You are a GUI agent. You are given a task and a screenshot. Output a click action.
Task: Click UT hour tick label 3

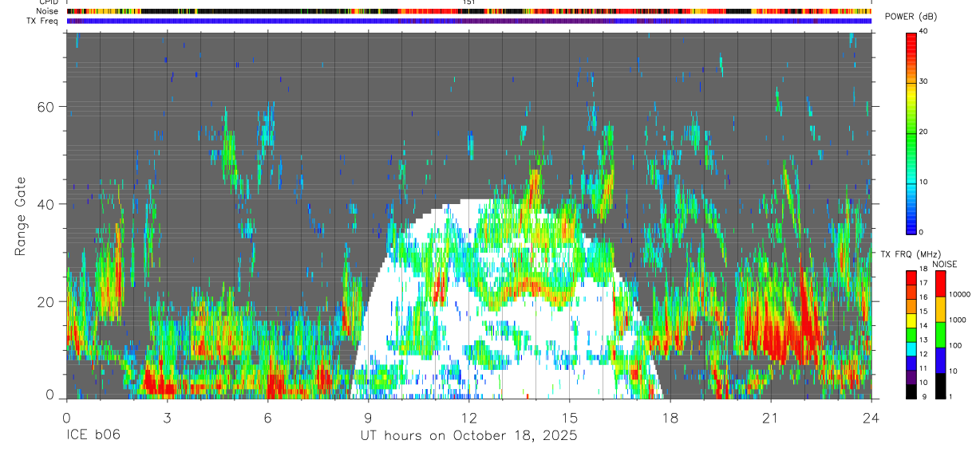168,417
